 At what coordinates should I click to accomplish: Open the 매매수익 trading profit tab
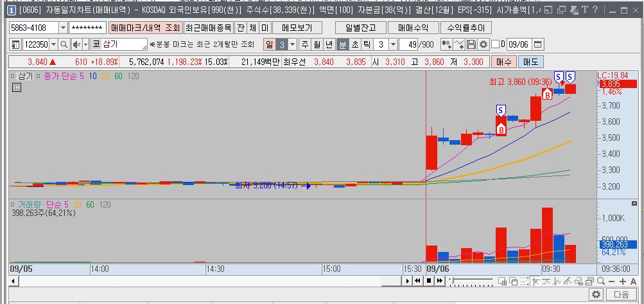413,28
